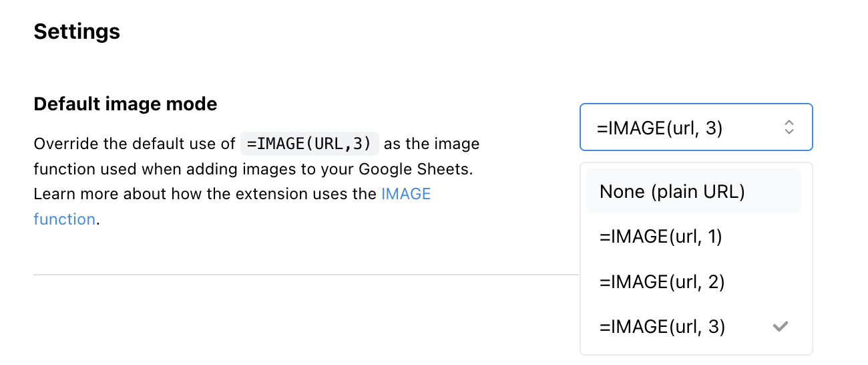Click the Default image mode label
The width and height of the screenshot is (868, 365).
126,104
